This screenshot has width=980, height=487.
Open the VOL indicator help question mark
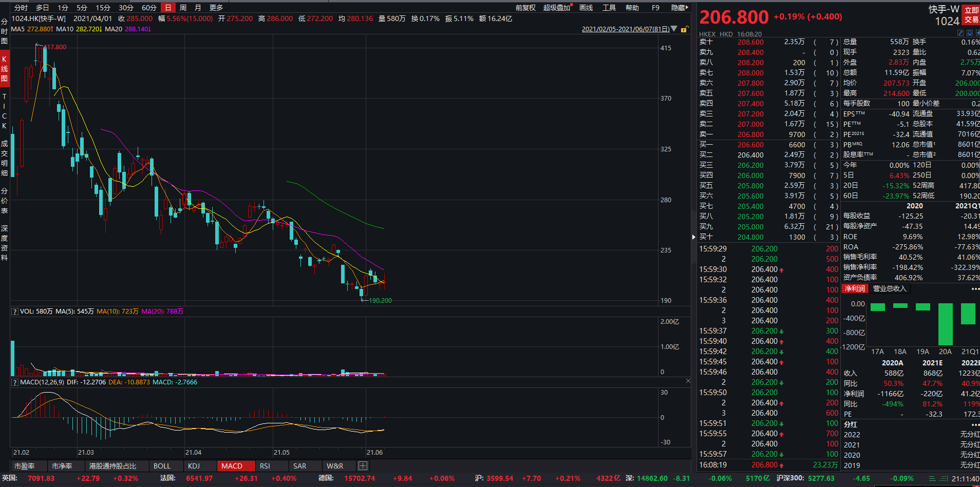click(15, 311)
